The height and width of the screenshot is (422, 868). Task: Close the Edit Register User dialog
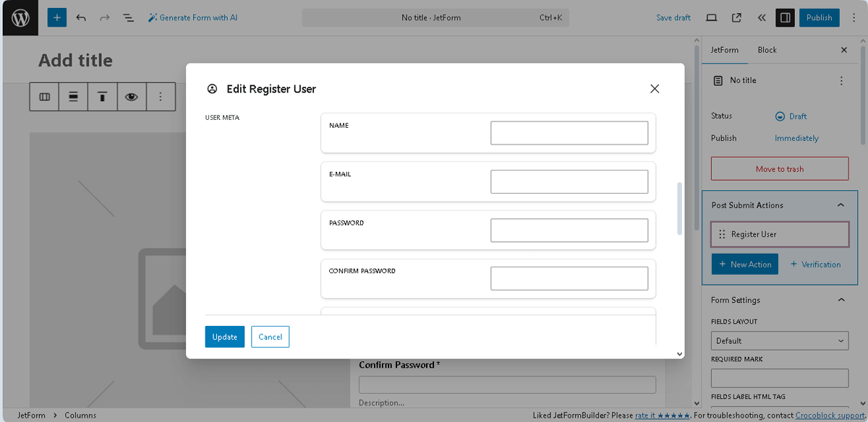coord(655,89)
